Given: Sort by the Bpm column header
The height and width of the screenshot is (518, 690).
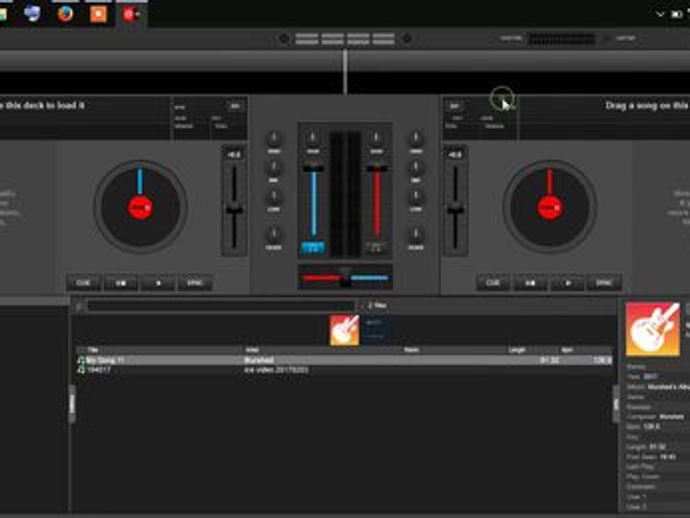Looking at the screenshot, I should 567,350.
